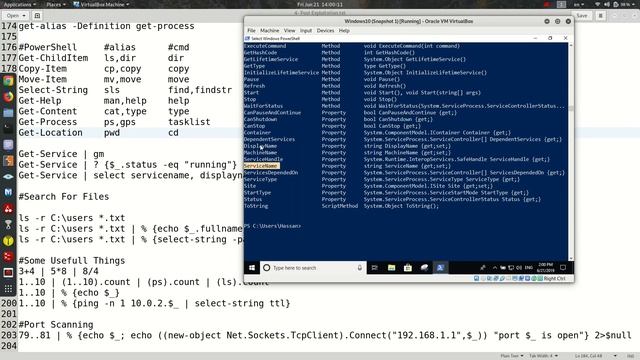Open the Files manager dock icon
The height and width of the screenshot is (360, 640).
tap(8, 113)
